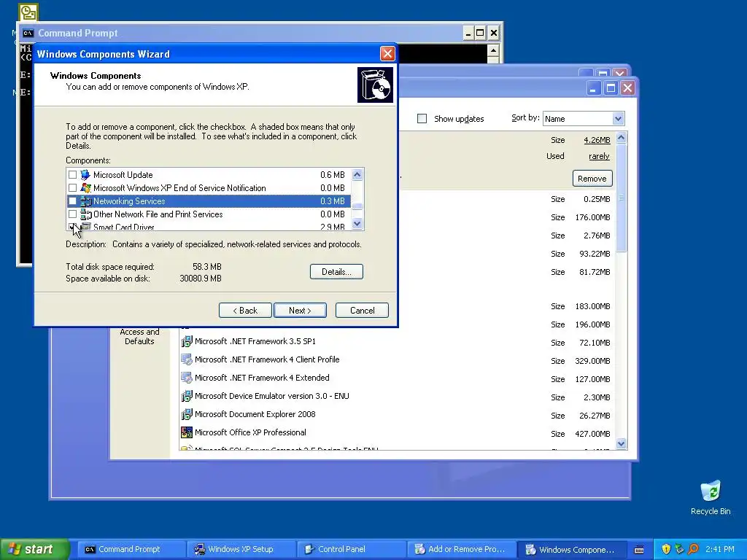Select Microsoft .NET Framework 4 Extended entry
Image resolution: width=747 pixels, height=560 pixels.
click(262, 378)
